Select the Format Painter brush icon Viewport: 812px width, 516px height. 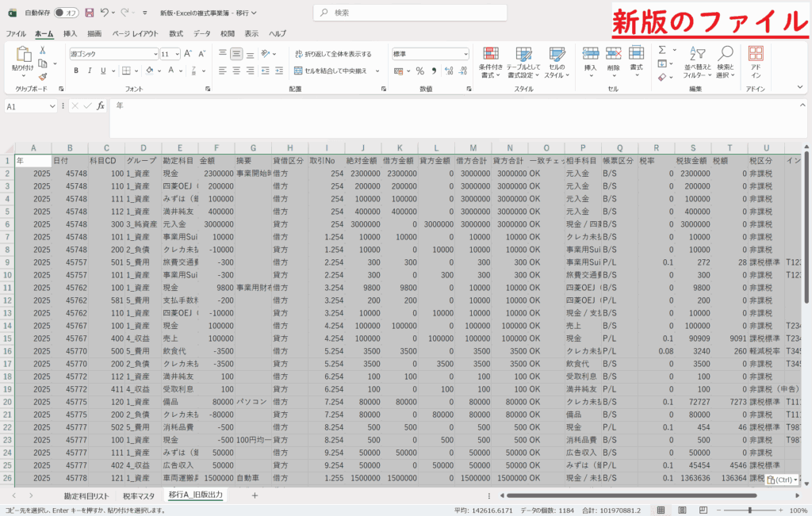[x=43, y=76]
